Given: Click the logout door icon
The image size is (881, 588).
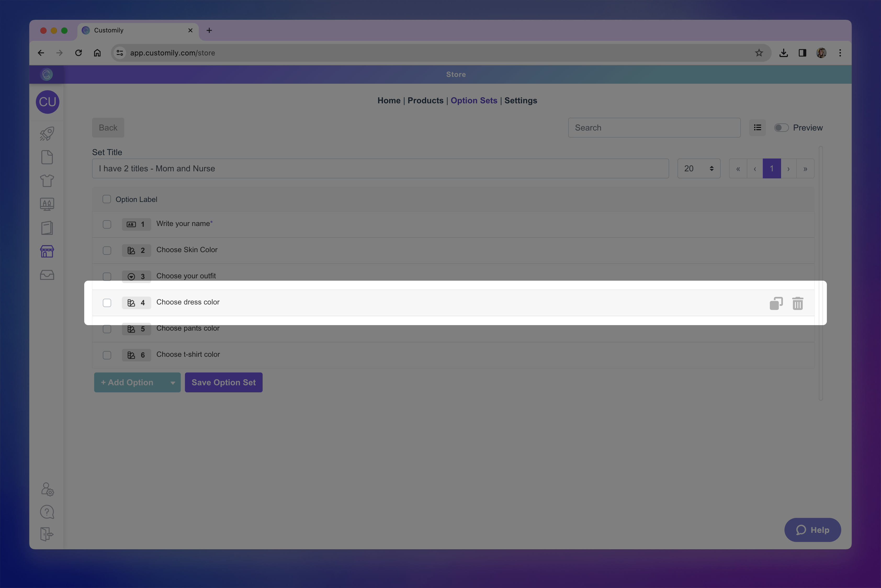Looking at the screenshot, I should coord(47,534).
